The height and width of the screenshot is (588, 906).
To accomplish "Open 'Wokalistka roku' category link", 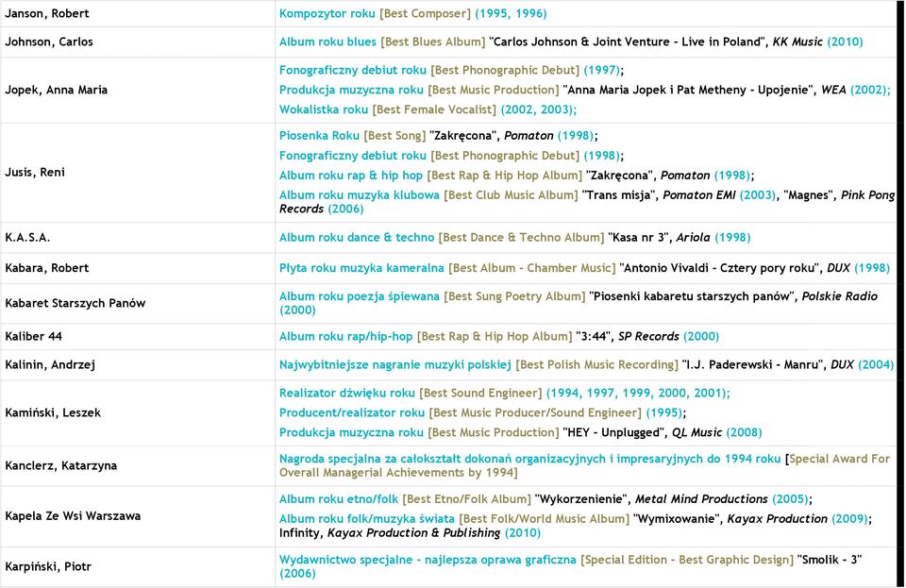I will [324, 109].
